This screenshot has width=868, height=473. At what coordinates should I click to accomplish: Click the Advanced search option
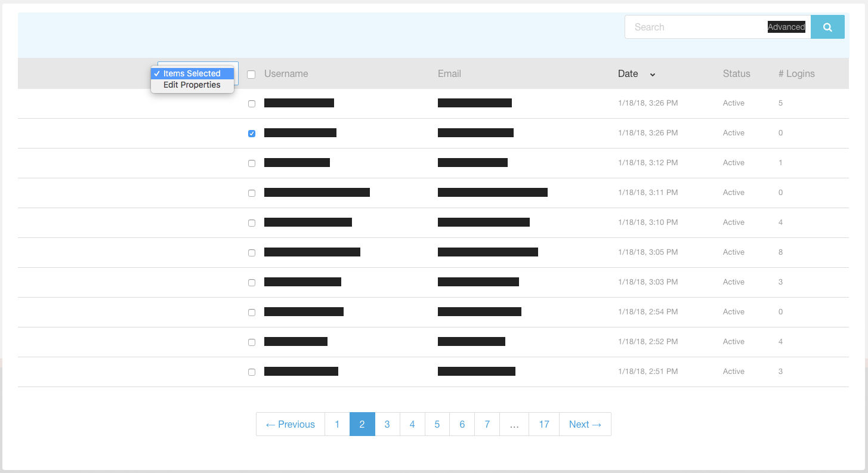(x=786, y=27)
